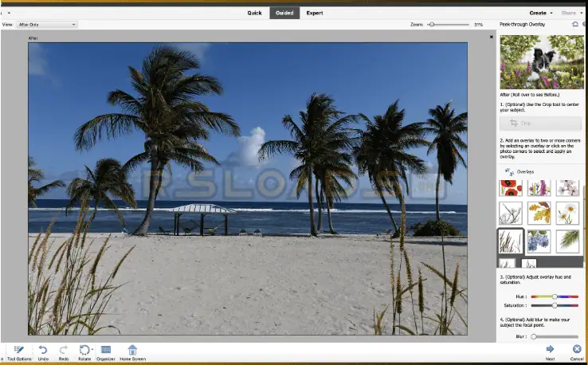The image size is (588, 365).
Task: Click the Peek-through Overlay title text
Action: (x=522, y=24)
